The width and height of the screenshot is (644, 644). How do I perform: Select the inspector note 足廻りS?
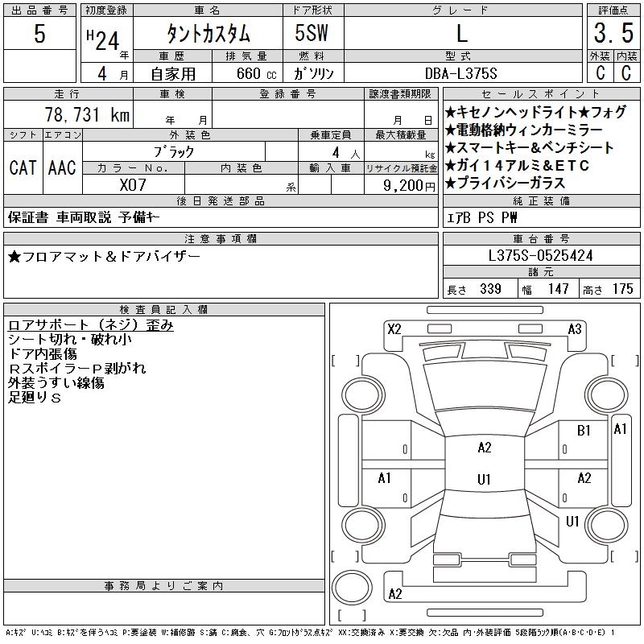(35, 397)
